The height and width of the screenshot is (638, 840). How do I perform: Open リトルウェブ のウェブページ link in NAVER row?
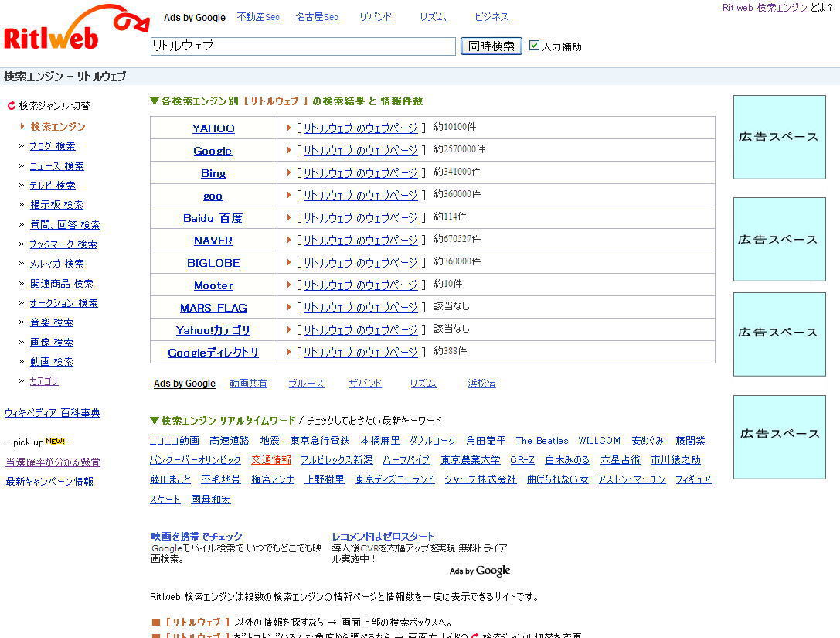[361, 241]
